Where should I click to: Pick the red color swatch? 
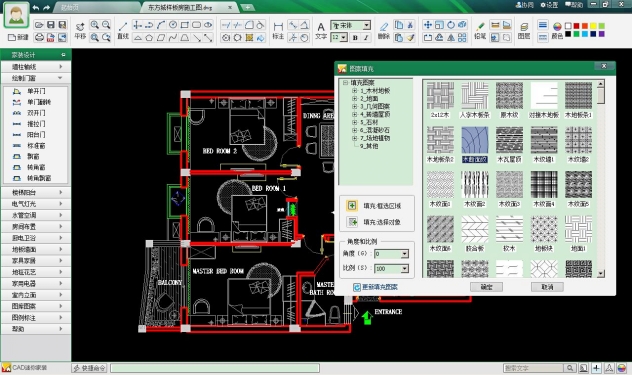[576, 26]
